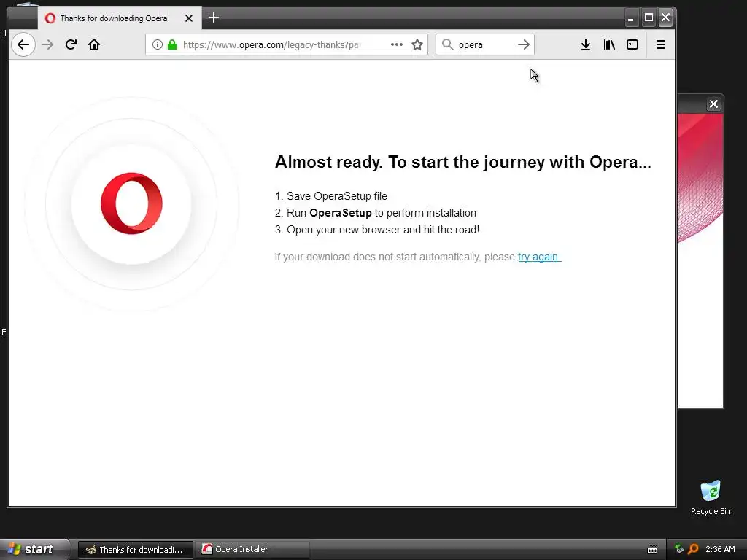The height and width of the screenshot is (560, 747).
Task: Click the search magnifier icon
Action: click(x=447, y=44)
